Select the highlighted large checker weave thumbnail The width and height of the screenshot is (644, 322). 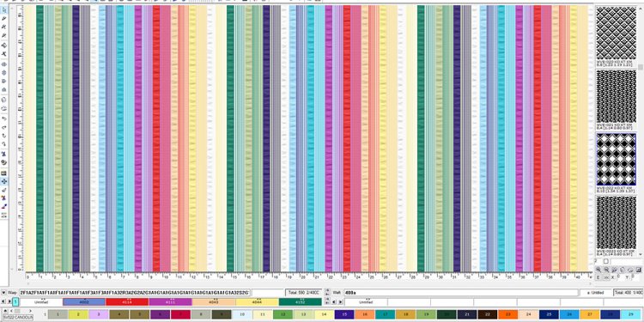[x=616, y=159]
